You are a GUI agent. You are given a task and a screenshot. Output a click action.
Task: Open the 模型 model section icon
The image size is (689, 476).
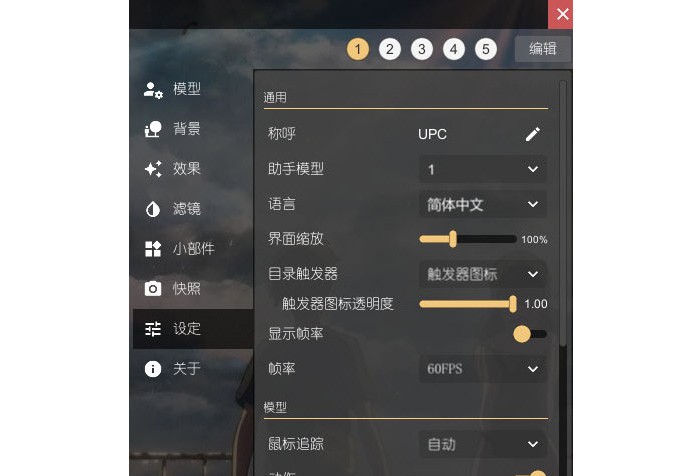point(153,90)
